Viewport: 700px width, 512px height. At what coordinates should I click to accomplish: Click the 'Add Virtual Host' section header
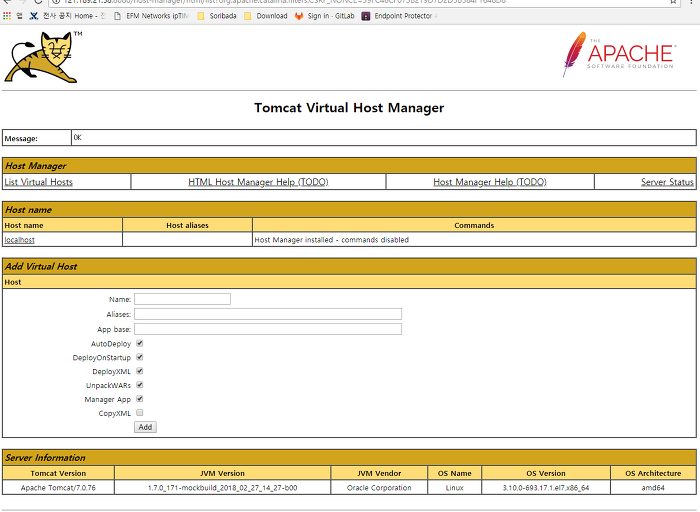click(349, 266)
